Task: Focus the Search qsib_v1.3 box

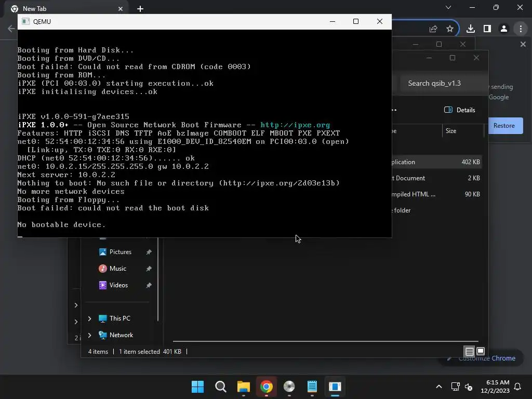Action: pos(443,84)
